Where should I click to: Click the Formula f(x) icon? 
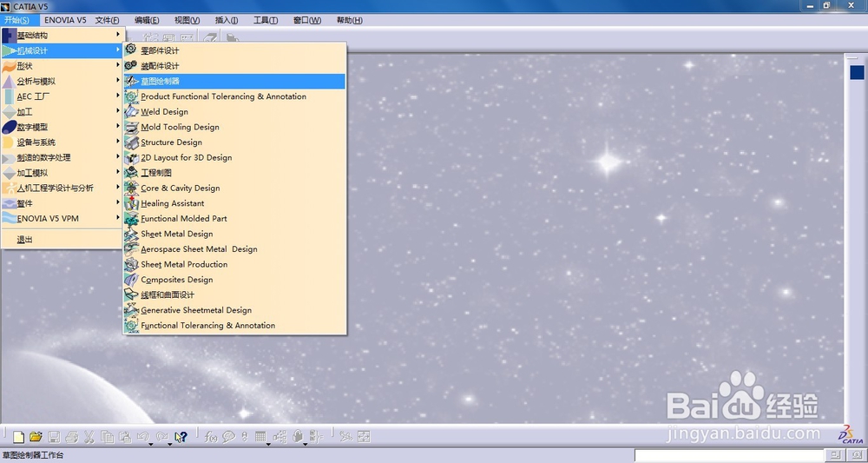point(211,437)
